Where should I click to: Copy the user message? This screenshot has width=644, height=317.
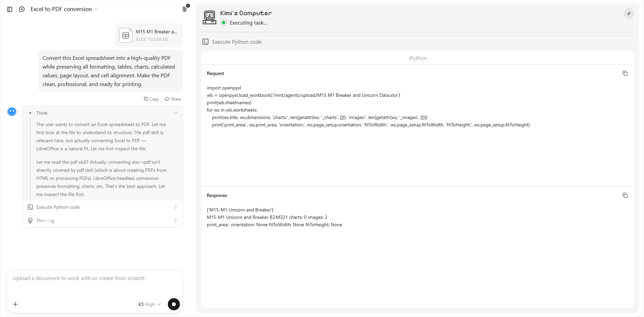(x=151, y=99)
